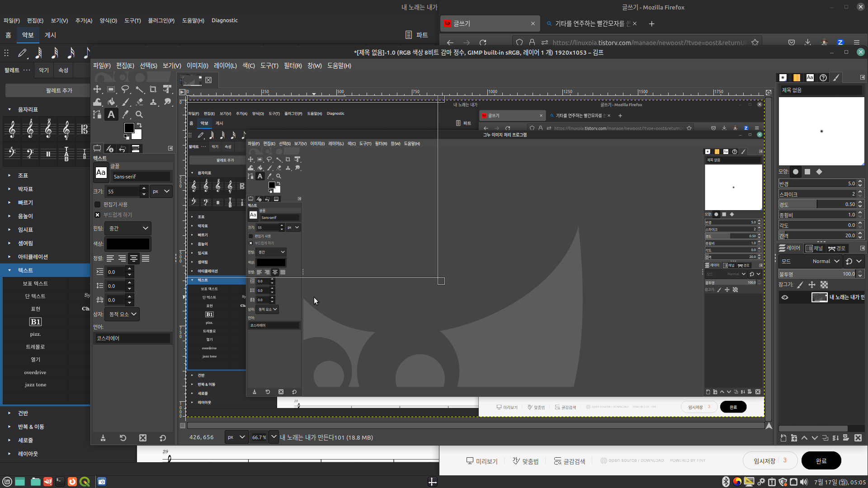
Task: Open the 힌팅 hinting dropdown
Action: tap(128, 228)
